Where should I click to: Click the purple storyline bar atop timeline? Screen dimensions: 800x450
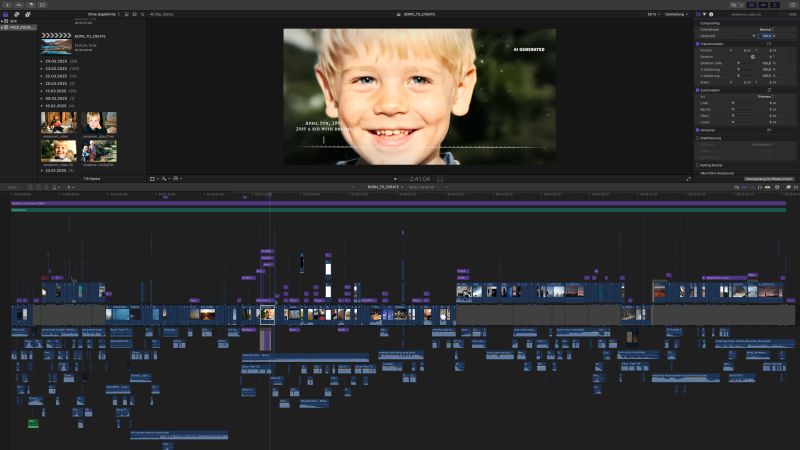pos(398,203)
